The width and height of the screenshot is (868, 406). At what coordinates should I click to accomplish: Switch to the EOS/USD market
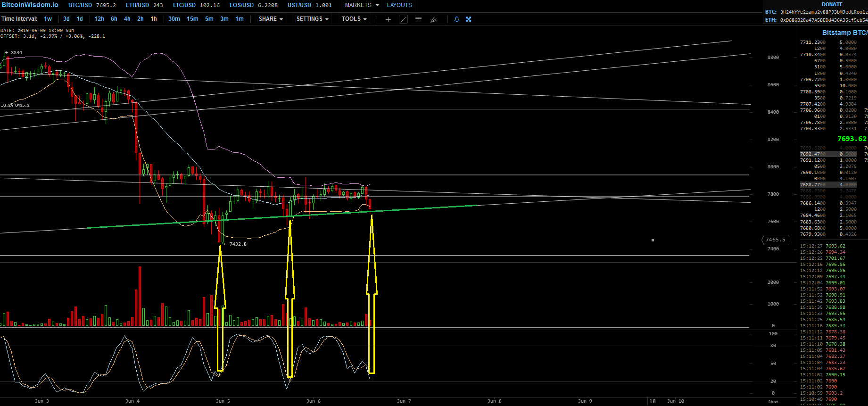tap(254, 5)
